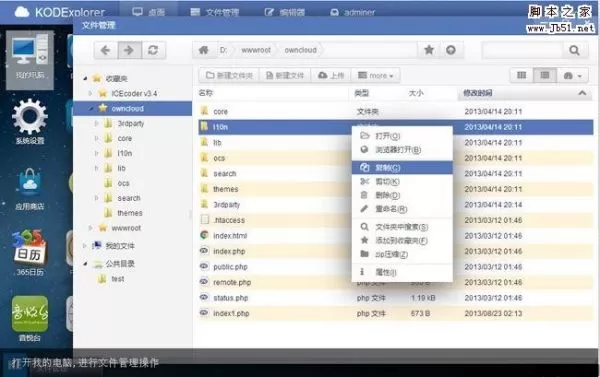
Task: Select .htaccess file in list
Action: coord(396,220)
